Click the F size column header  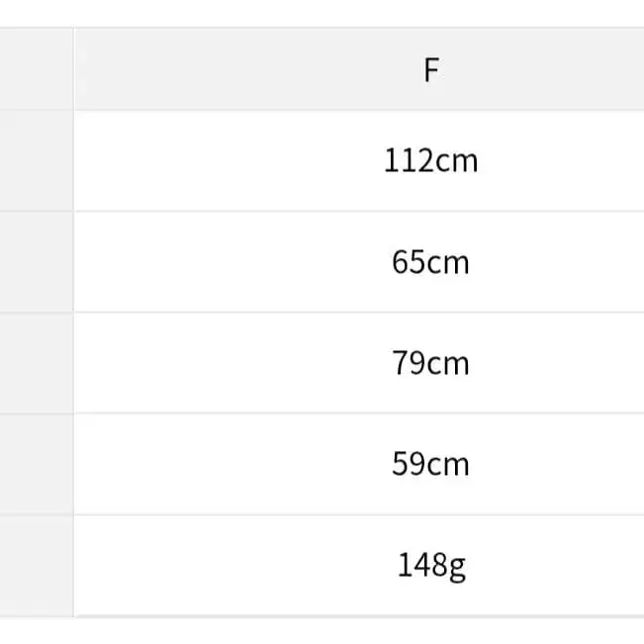pyautogui.click(x=430, y=70)
